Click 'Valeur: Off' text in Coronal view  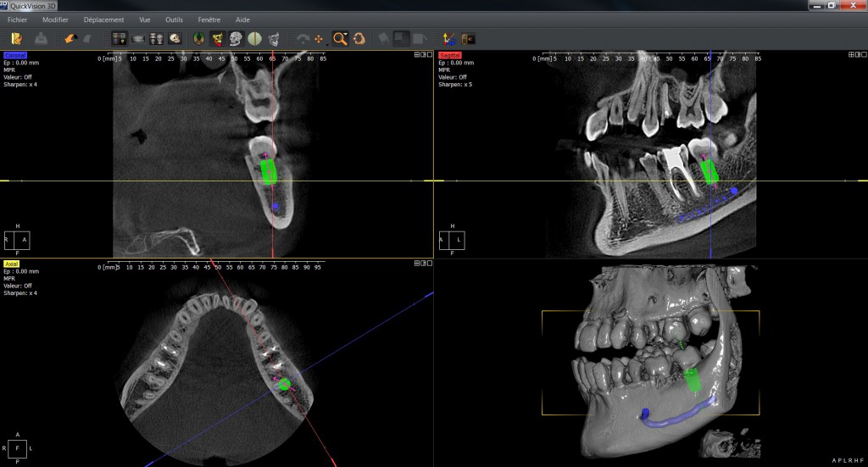pyautogui.click(x=18, y=77)
